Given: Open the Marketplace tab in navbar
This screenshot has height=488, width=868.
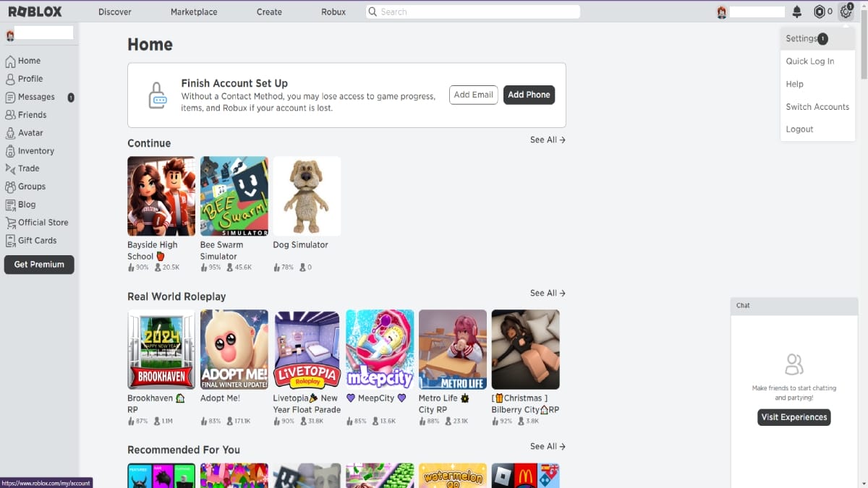Looking at the screenshot, I should pyautogui.click(x=193, y=12).
